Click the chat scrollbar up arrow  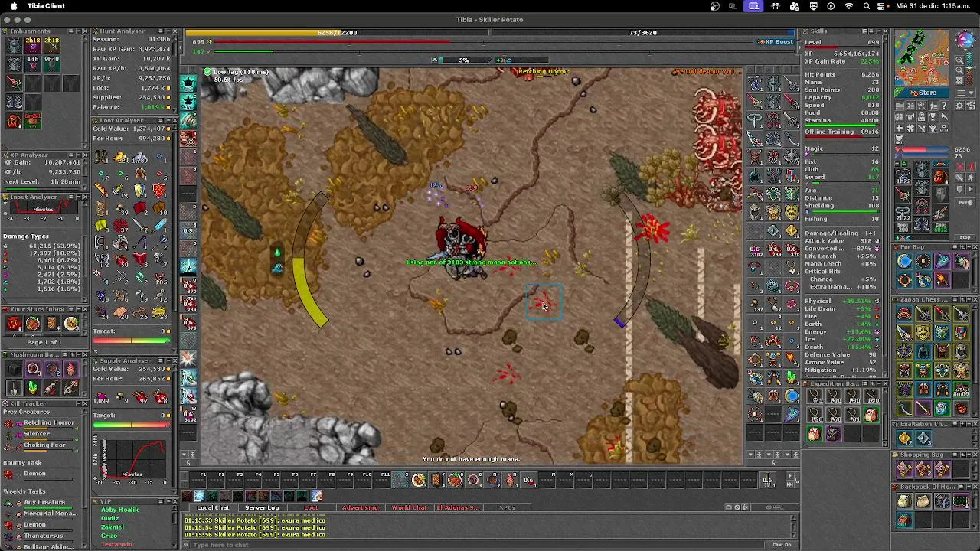794,518
